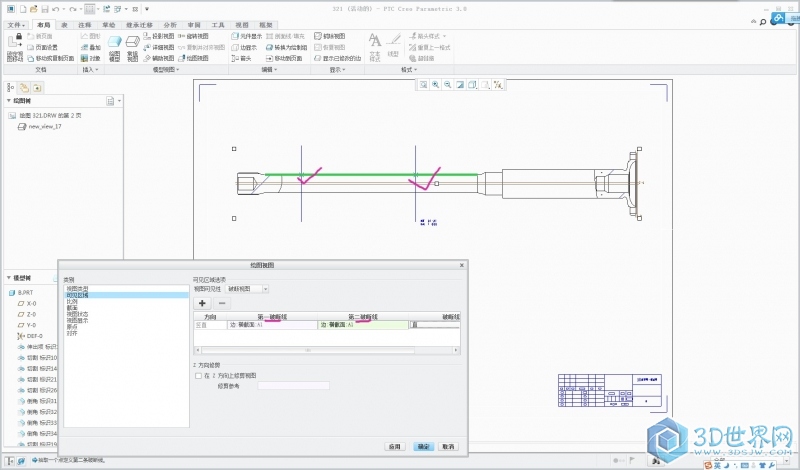800x470 pixels.
Task: Click the Zoom Out magnifier in graphics toolbar
Action: coord(447,85)
